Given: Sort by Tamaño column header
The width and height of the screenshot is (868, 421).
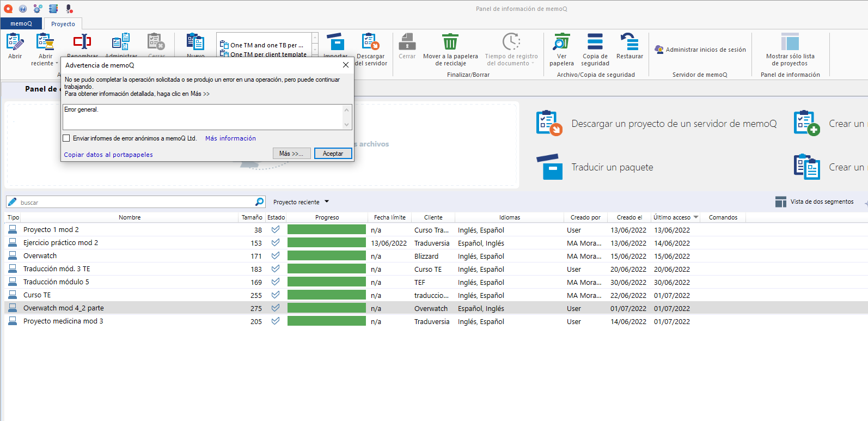Looking at the screenshot, I should 252,217.
